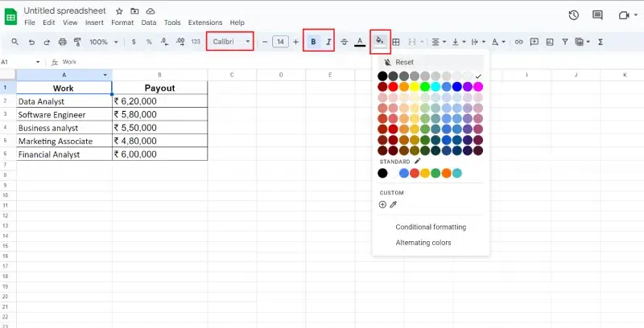Pick the magenta color swatch
The image size is (644, 328).
click(478, 87)
